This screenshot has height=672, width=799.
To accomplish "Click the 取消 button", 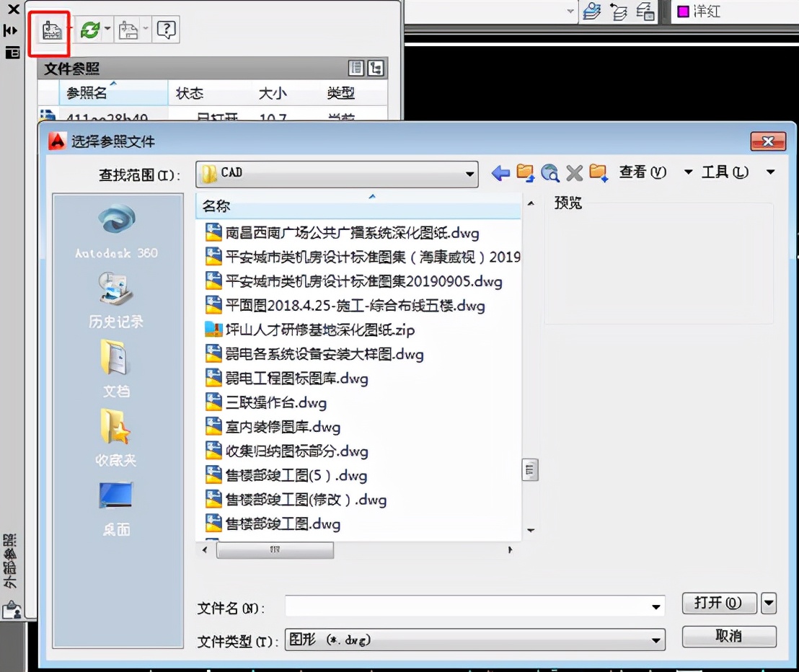I will (x=729, y=637).
